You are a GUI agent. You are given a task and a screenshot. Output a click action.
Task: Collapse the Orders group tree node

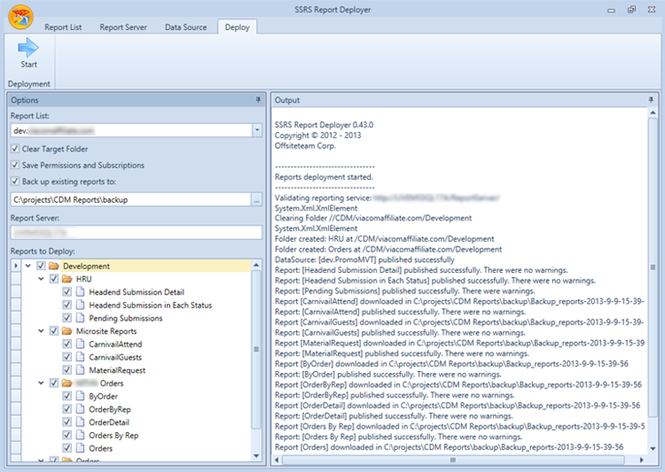[41, 383]
